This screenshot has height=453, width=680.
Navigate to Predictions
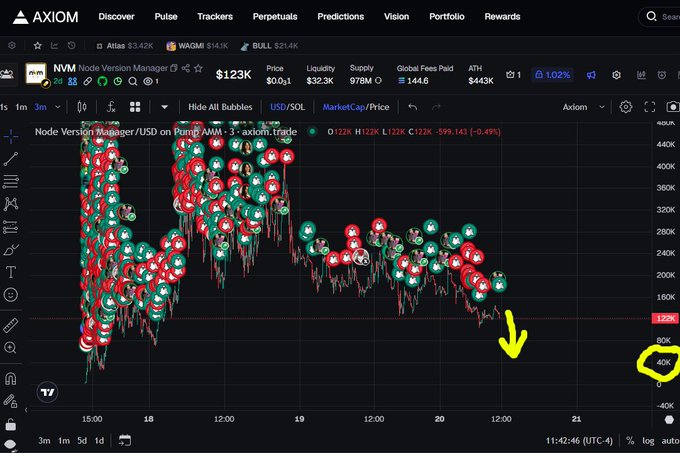click(340, 16)
